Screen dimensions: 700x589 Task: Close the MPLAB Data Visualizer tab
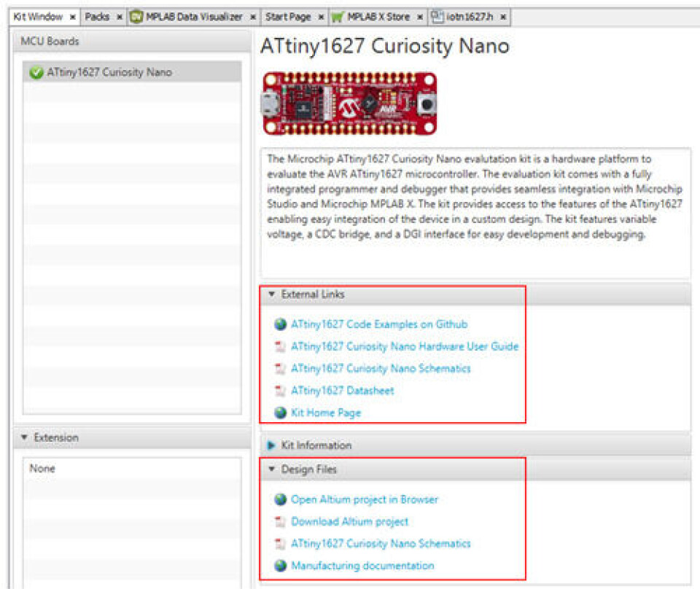pyautogui.click(x=253, y=17)
